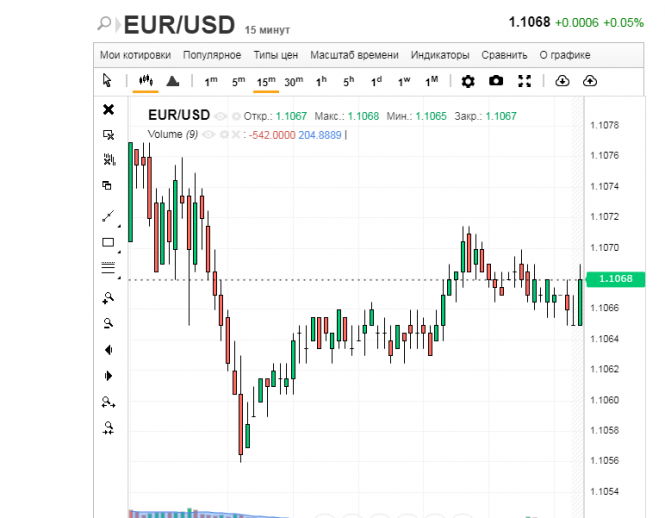Toggle visibility eye for the Volume indicator
The height and width of the screenshot is (518, 665).
click(208, 134)
